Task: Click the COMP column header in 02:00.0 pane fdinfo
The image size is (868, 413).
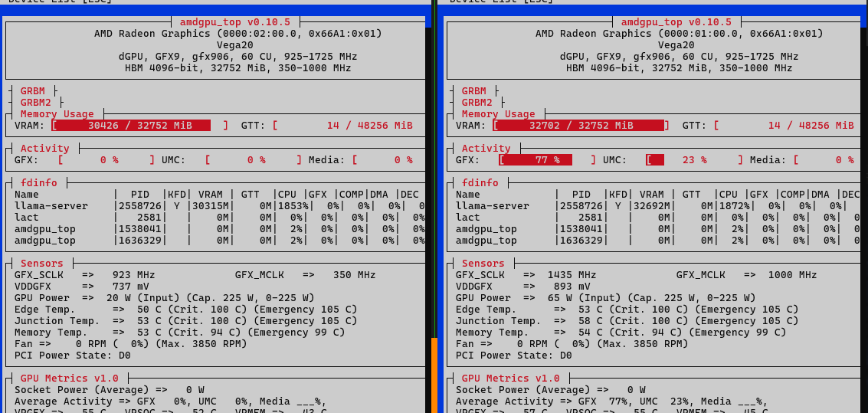Action: coord(350,195)
